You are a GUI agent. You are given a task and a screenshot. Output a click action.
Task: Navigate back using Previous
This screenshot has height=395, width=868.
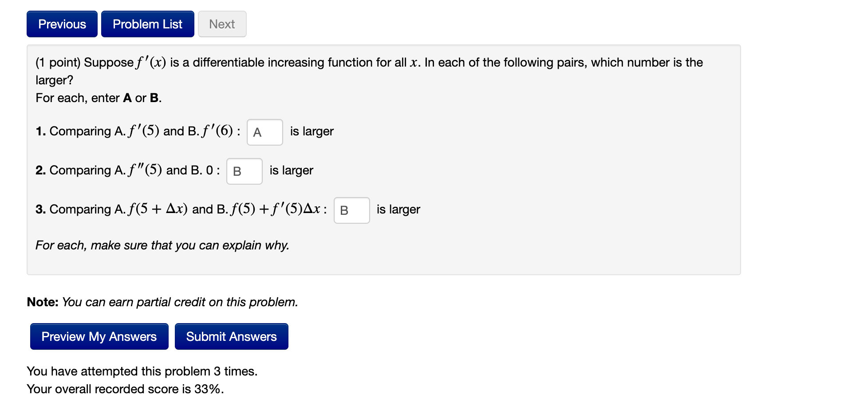pos(61,24)
